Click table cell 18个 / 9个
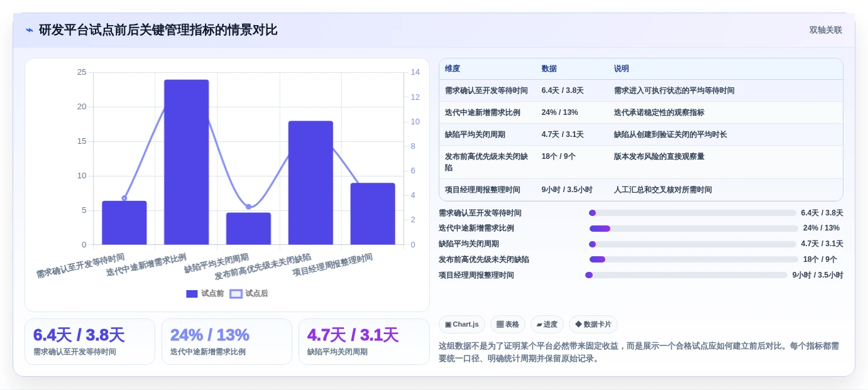868x390 pixels. point(559,156)
